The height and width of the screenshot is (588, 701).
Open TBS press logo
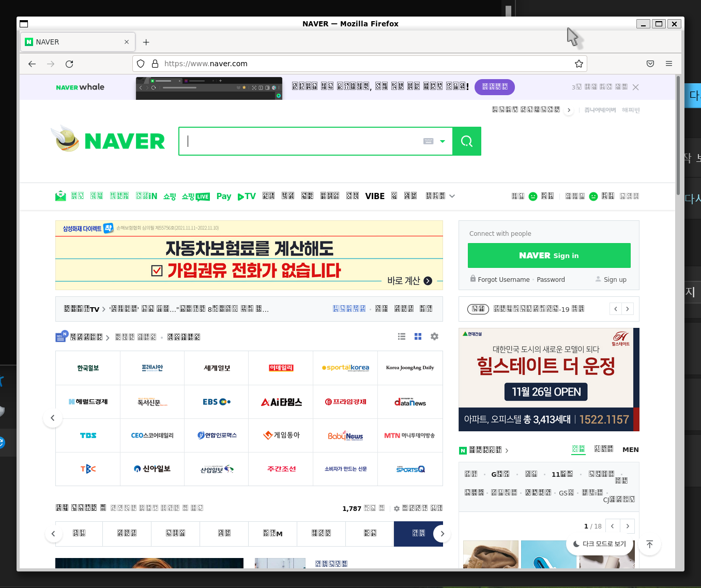click(88, 435)
